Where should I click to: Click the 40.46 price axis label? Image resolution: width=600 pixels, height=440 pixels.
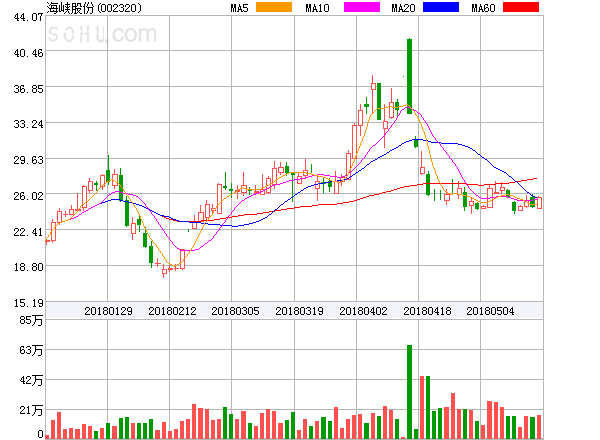point(28,53)
